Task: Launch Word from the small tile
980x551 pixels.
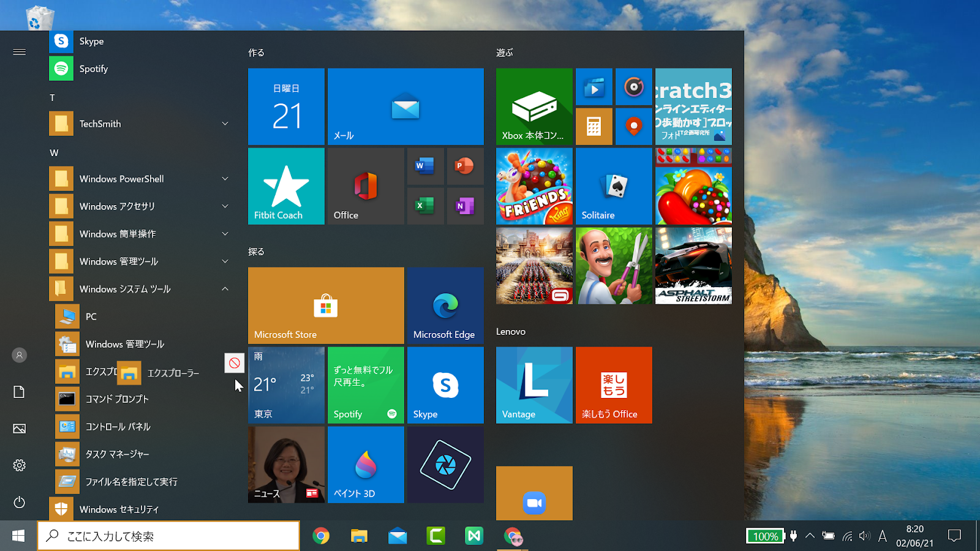Action: [426, 167]
